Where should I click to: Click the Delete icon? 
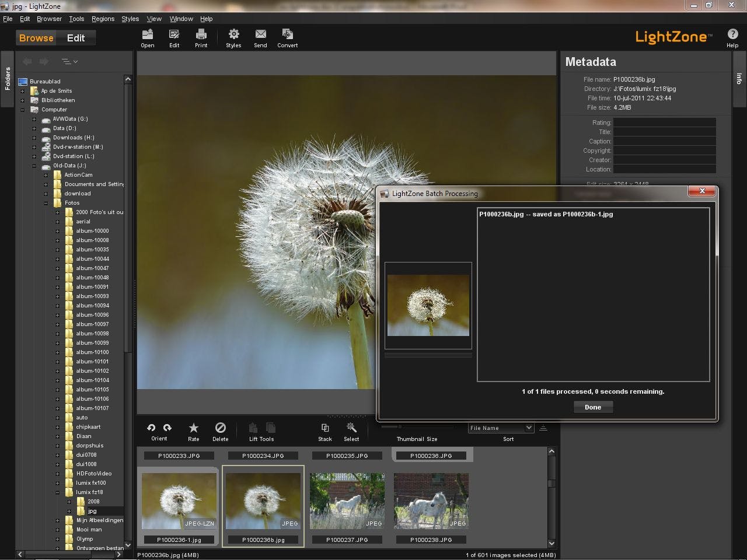[220, 428]
